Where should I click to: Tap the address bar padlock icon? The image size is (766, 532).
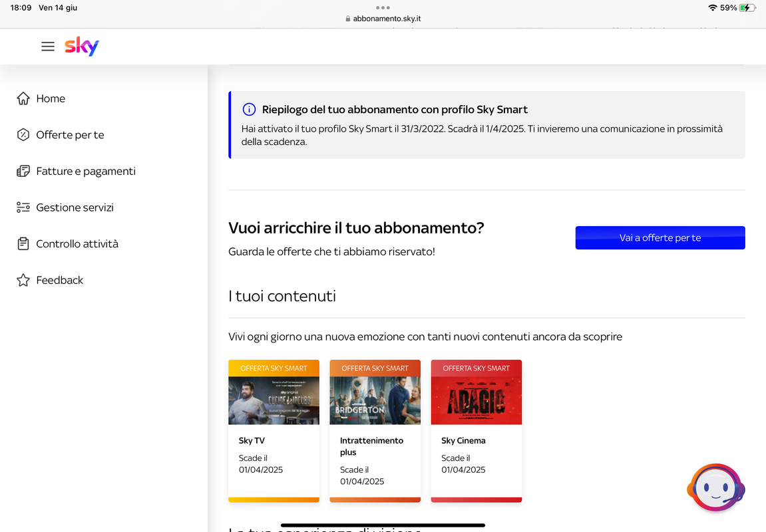point(348,19)
